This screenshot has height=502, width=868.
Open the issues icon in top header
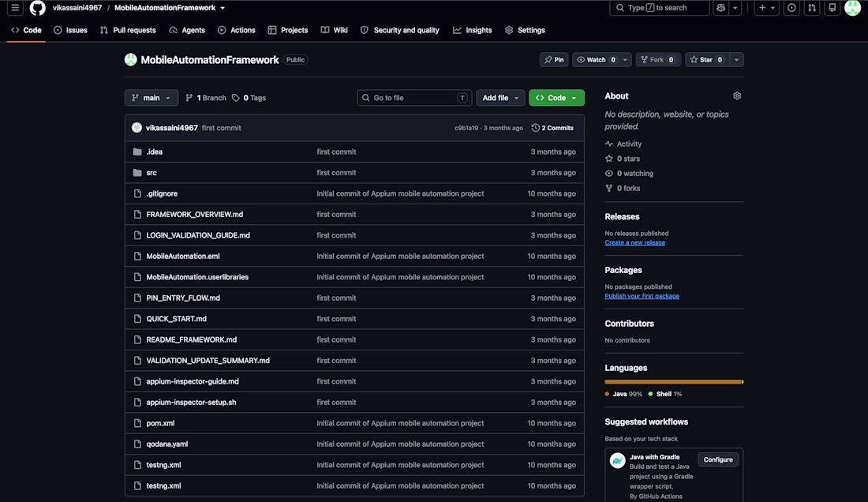tap(791, 8)
